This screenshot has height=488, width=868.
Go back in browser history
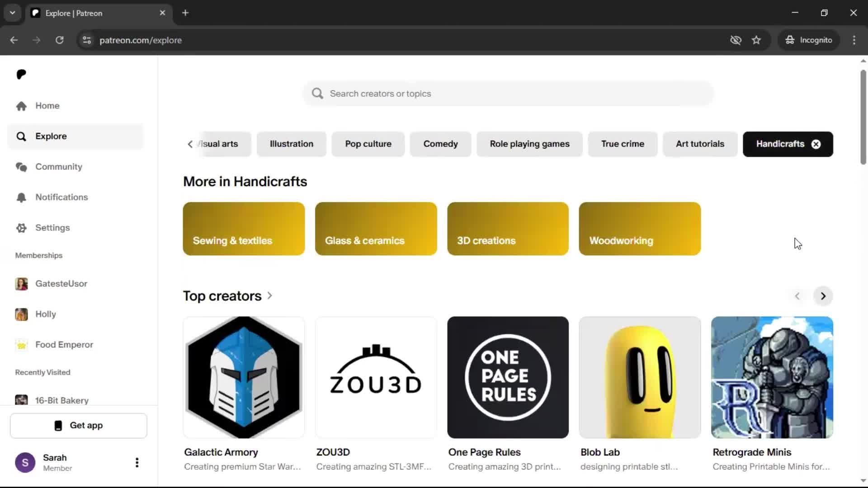tap(14, 40)
